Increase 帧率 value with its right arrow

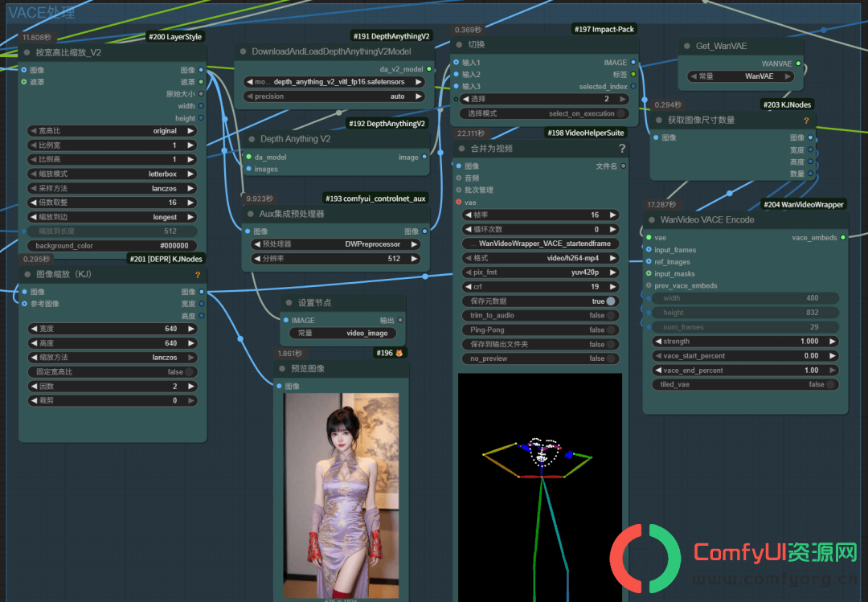point(612,215)
